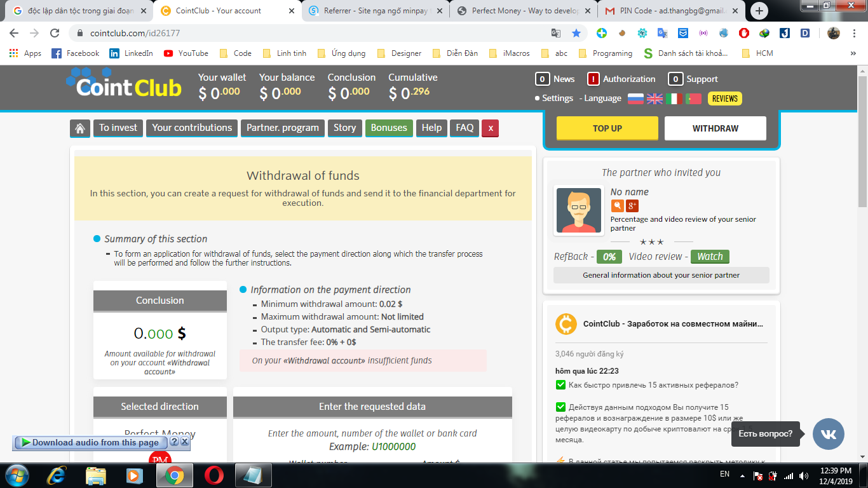Open the Settings link
Viewport: 868px width, 488px height.
tap(558, 98)
